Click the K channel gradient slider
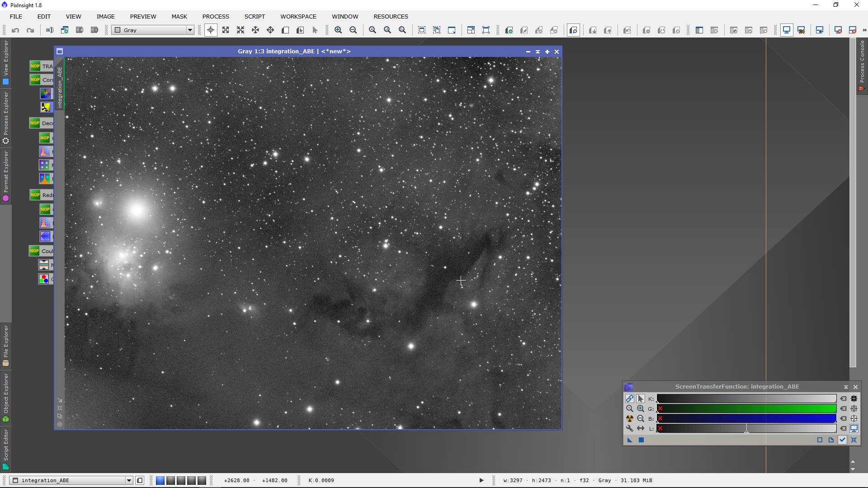The height and width of the screenshot is (488, 868). click(x=746, y=399)
